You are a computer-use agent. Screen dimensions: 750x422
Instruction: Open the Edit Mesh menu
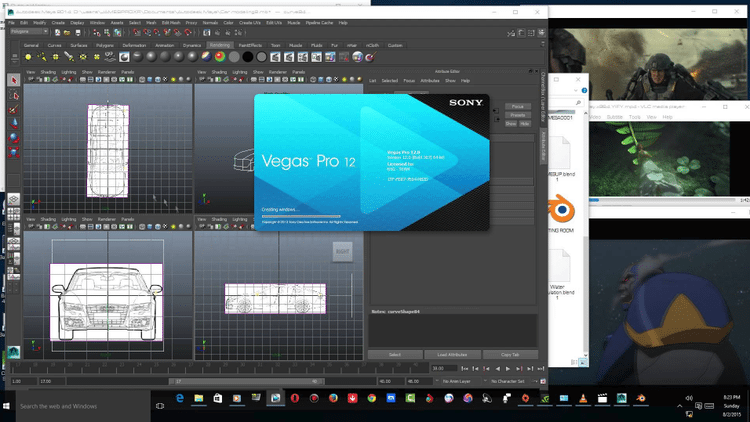pyautogui.click(x=171, y=22)
